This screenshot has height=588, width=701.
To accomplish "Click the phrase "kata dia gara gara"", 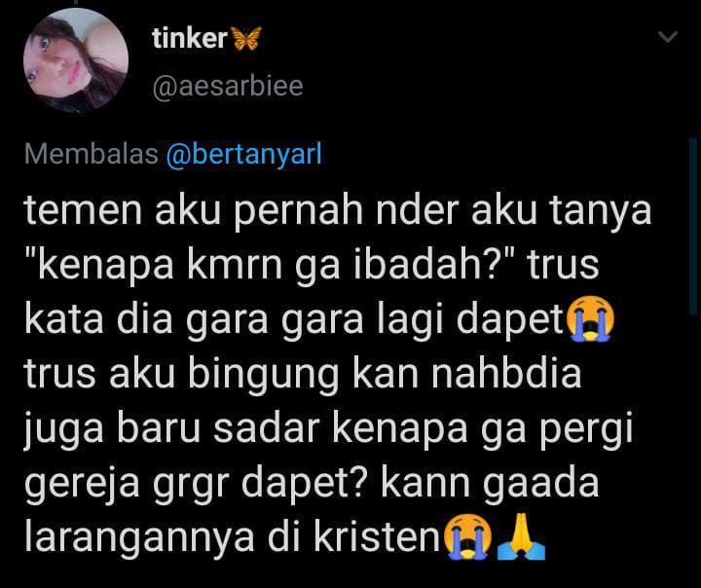I will [x=194, y=320].
